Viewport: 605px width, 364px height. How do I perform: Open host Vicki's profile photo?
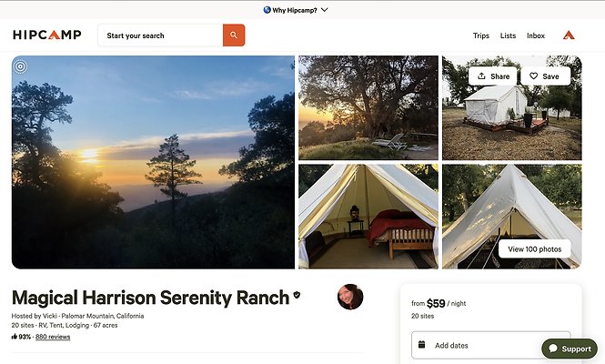point(350,297)
